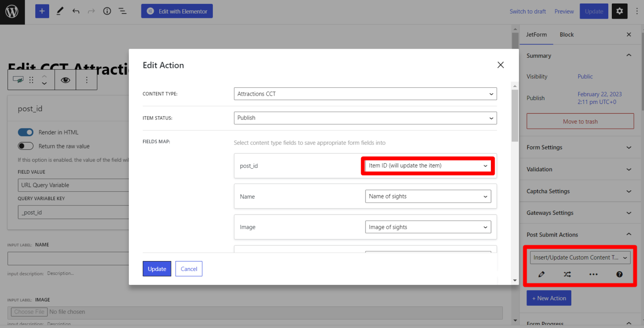Click the undo arrow icon
Viewport: 644px width, 328px height.
click(76, 11)
